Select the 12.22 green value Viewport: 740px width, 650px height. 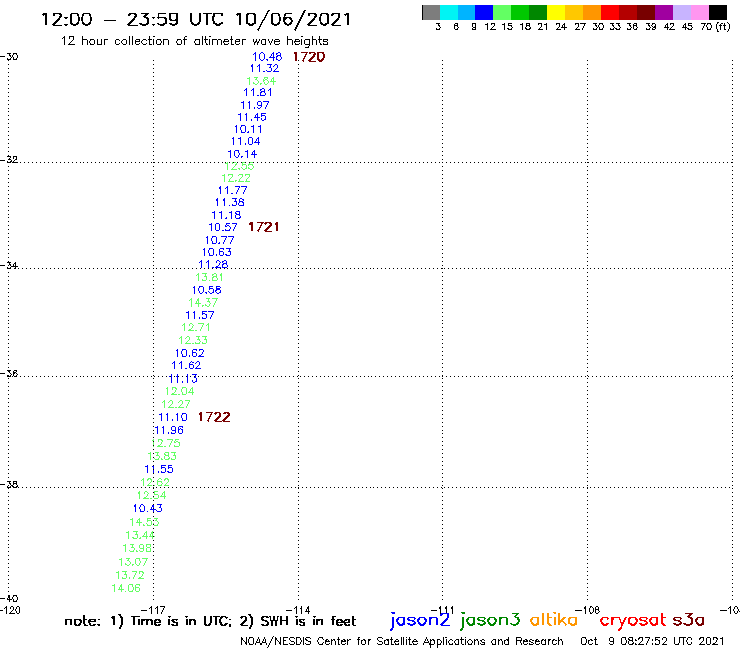(x=236, y=178)
